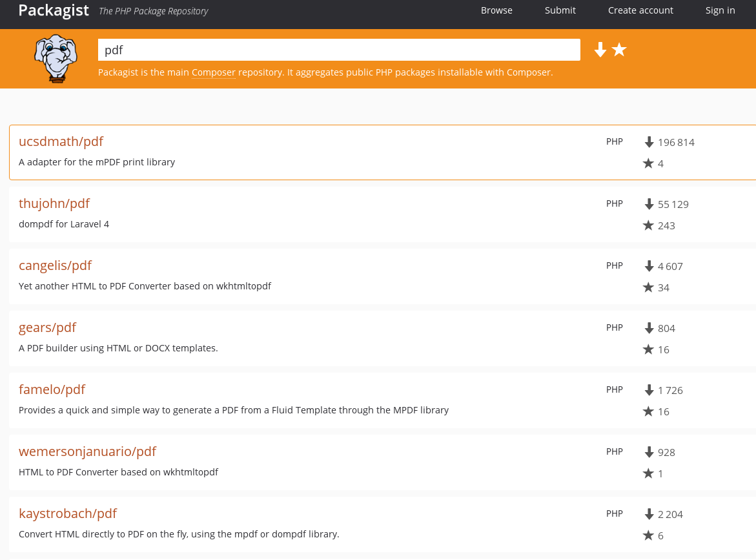Click 'Yet another HTML to PDF Converter' description
This screenshot has width=756, height=560.
[x=145, y=286]
